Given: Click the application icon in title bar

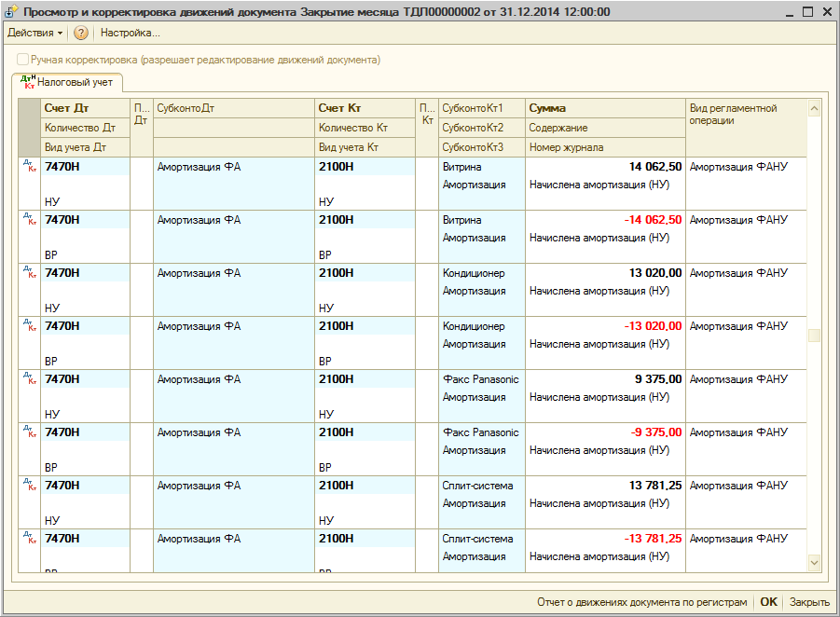Looking at the screenshot, I should point(12,12).
